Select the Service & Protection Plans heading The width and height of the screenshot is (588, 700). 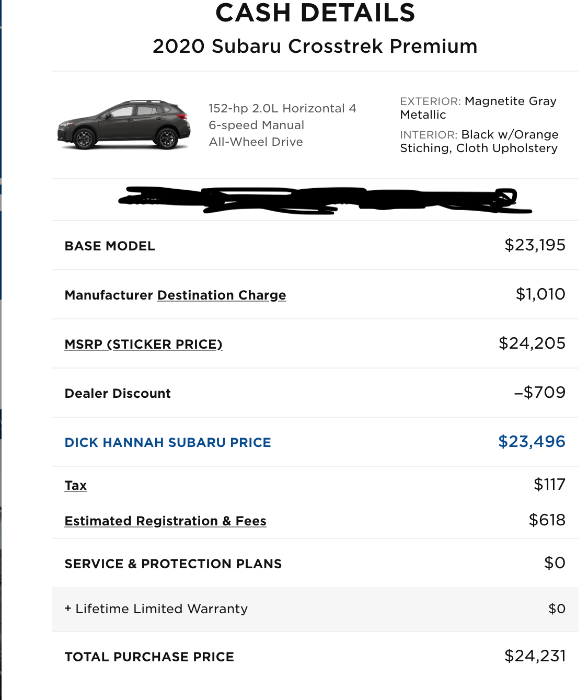(173, 564)
